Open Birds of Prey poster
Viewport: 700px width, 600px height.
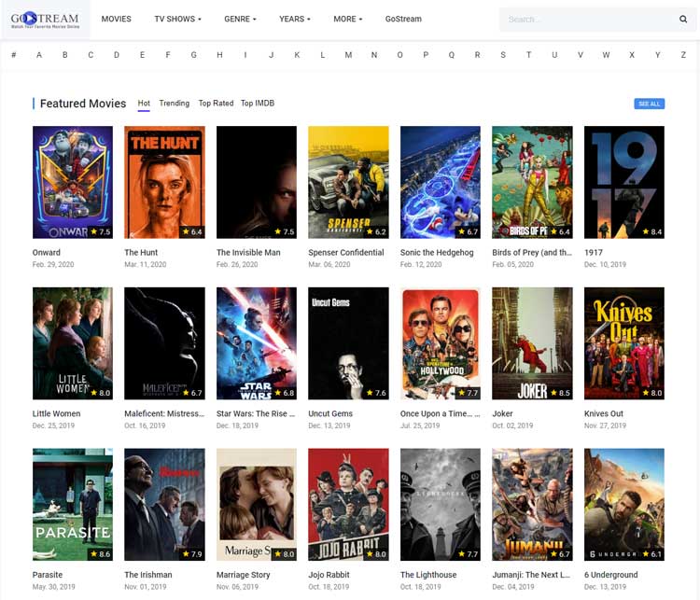[x=533, y=182]
